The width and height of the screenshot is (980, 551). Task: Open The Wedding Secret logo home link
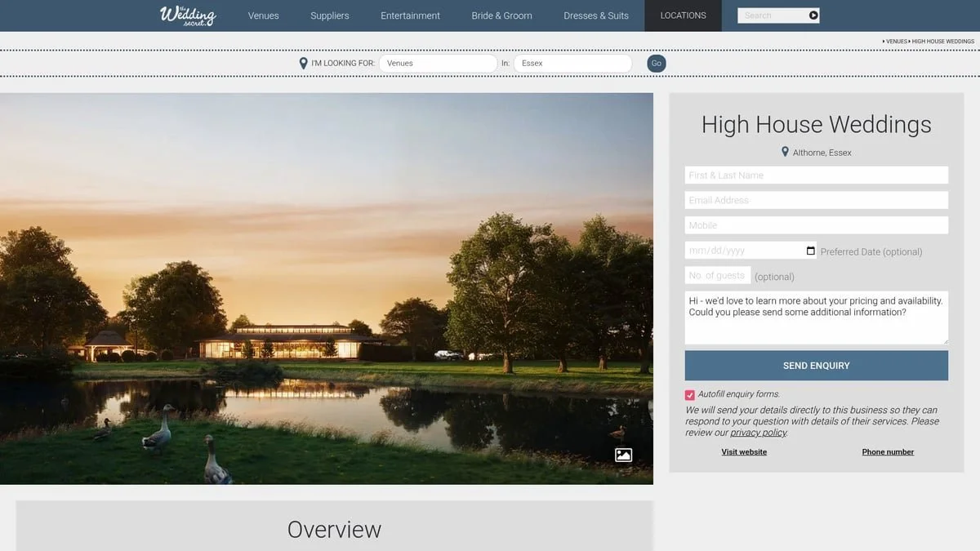188,16
